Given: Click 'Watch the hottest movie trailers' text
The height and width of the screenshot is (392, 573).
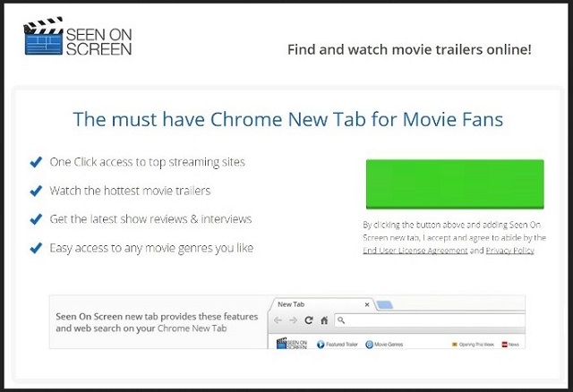Looking at the screenshot, I should pyautogui.click(x=130, y=191).
